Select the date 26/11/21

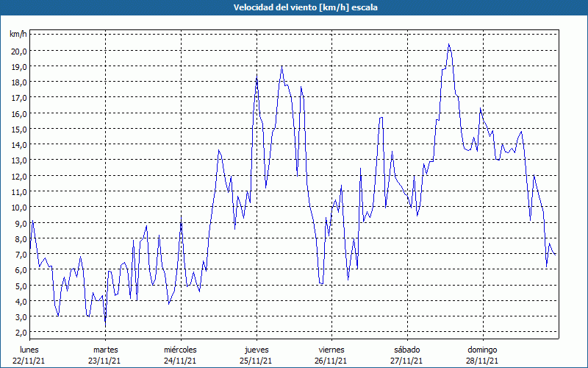pyautogui.click(x=331, y=361)
